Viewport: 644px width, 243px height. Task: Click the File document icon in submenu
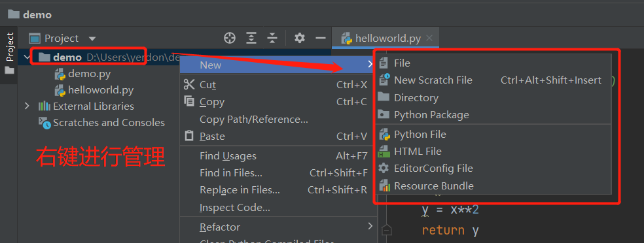tap(384, 63)
